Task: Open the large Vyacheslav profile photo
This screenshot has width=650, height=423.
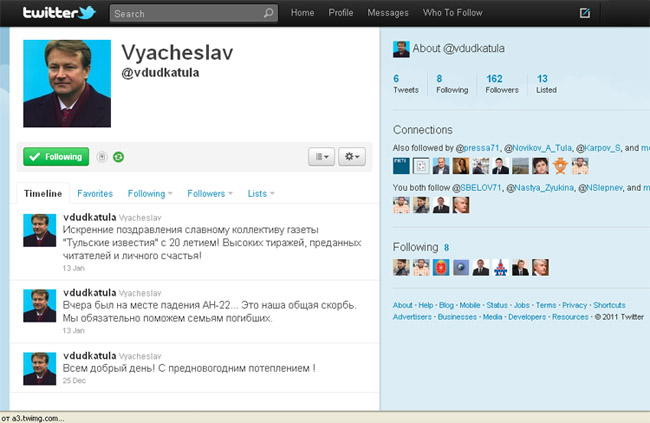Action: click(x=67, y=83)
